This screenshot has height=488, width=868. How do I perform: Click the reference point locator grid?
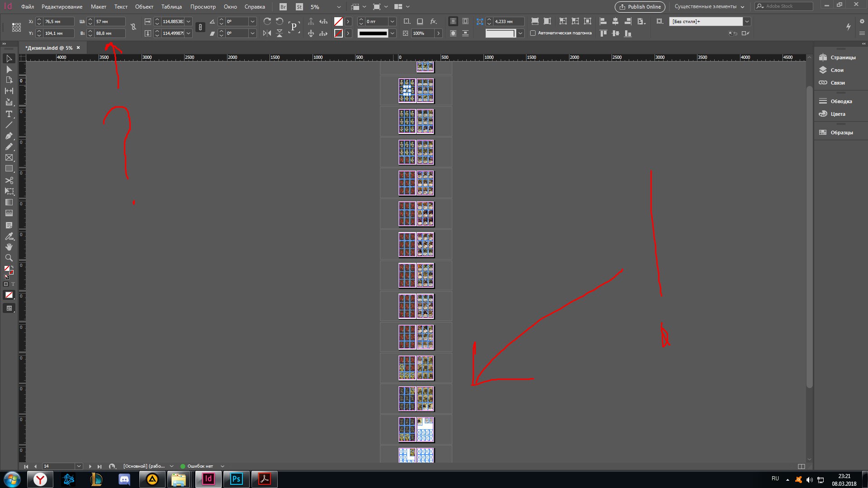click(16, 27)
